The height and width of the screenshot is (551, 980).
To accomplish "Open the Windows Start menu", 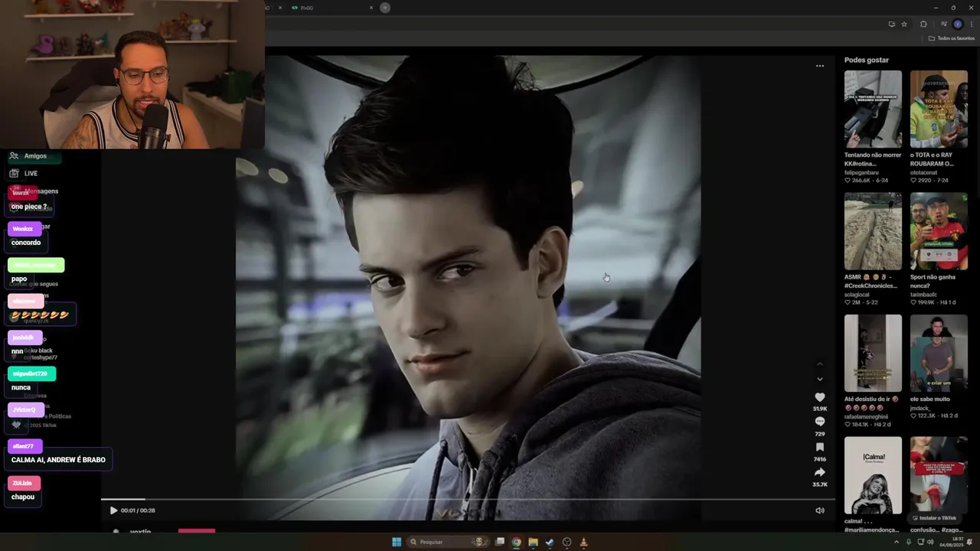I will 397,542.
